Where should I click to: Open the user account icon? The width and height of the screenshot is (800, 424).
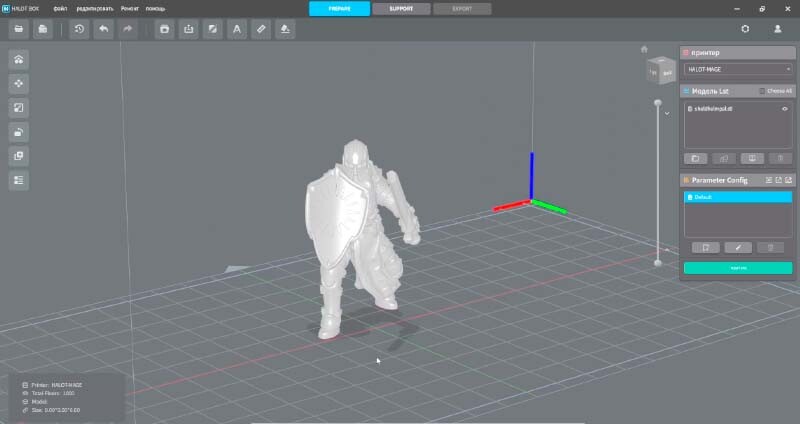click(778, 29)
